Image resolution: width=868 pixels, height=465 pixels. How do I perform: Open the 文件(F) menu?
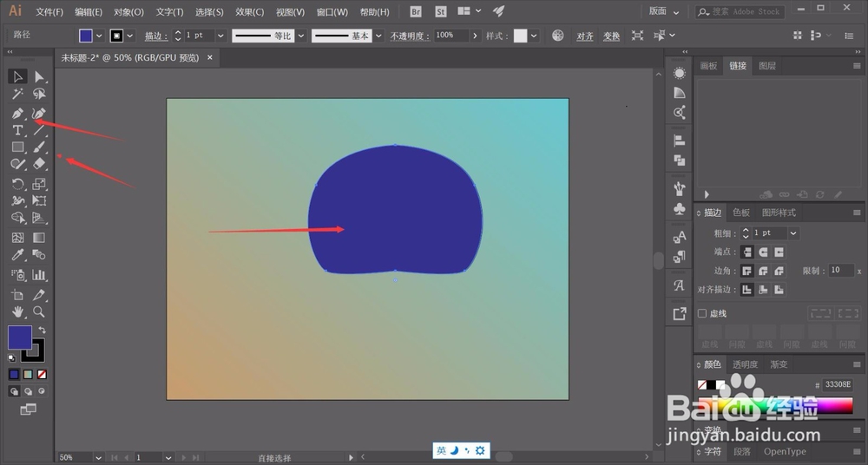click(49, 11)
